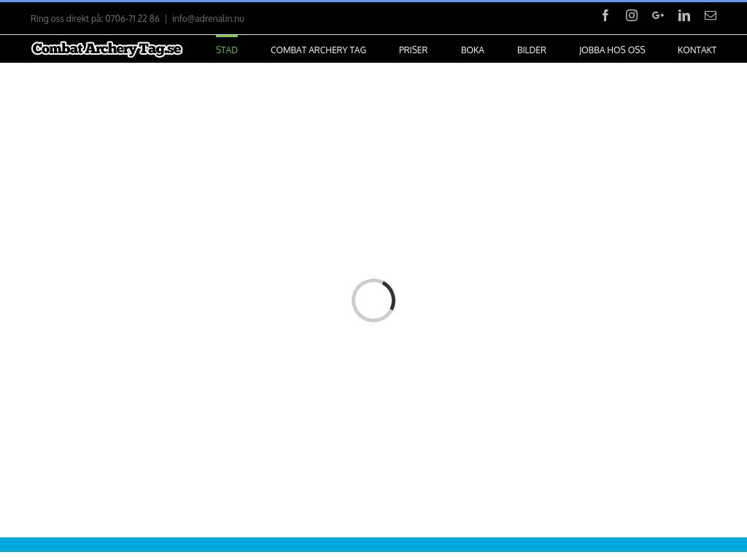Open the KONTAKT page

coord(697,50)
